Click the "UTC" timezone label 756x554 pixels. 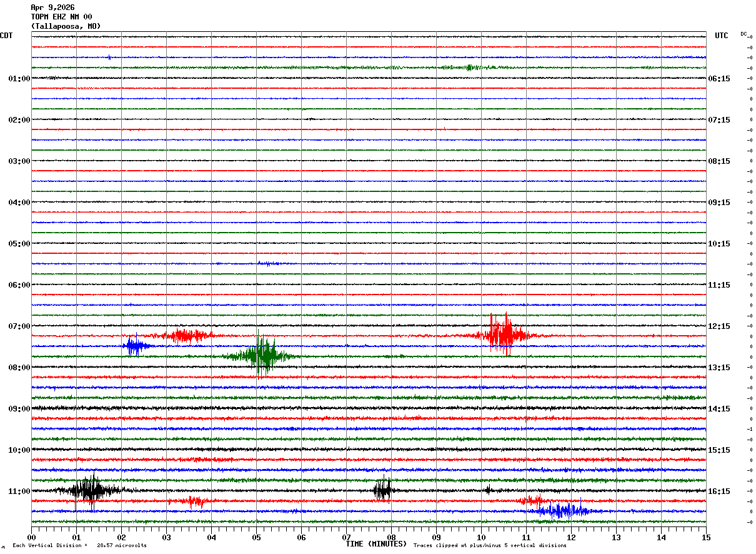pyautogui.click(x=722, y=36)
